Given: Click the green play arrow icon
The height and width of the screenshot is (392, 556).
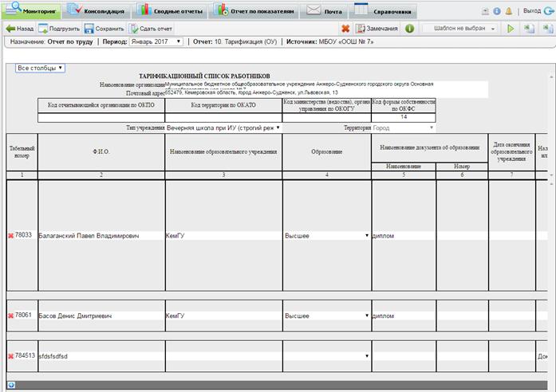Looking at the screenshot, I should [511, 28].
